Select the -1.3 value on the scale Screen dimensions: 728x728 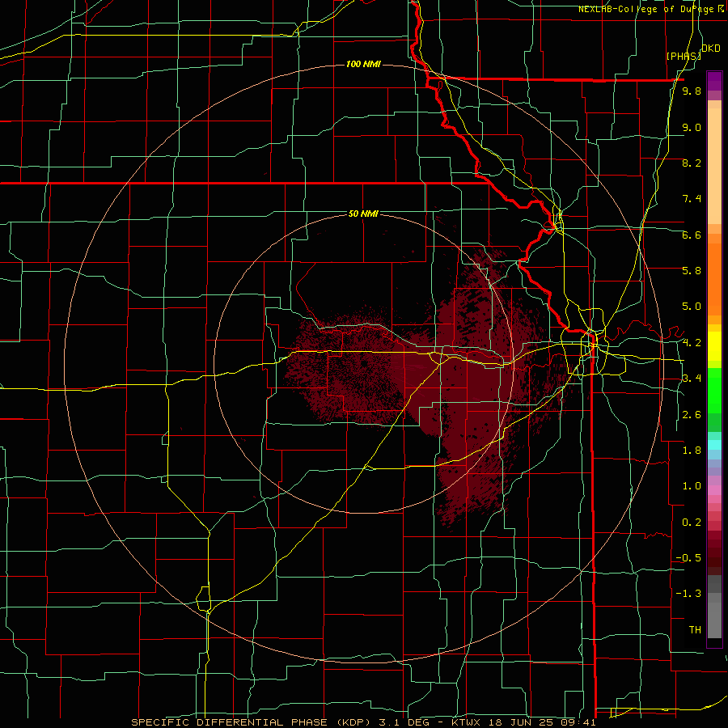click(x=688, y=594)
